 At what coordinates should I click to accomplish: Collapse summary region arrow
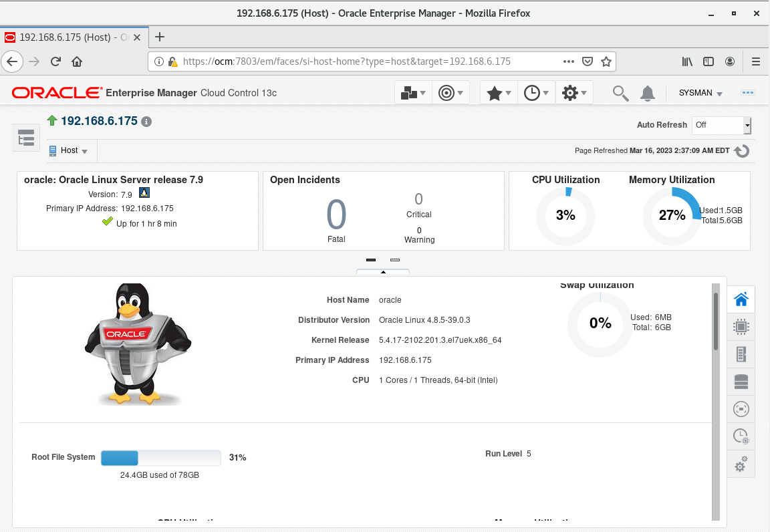pyautogui.click(x=383, y=271)
